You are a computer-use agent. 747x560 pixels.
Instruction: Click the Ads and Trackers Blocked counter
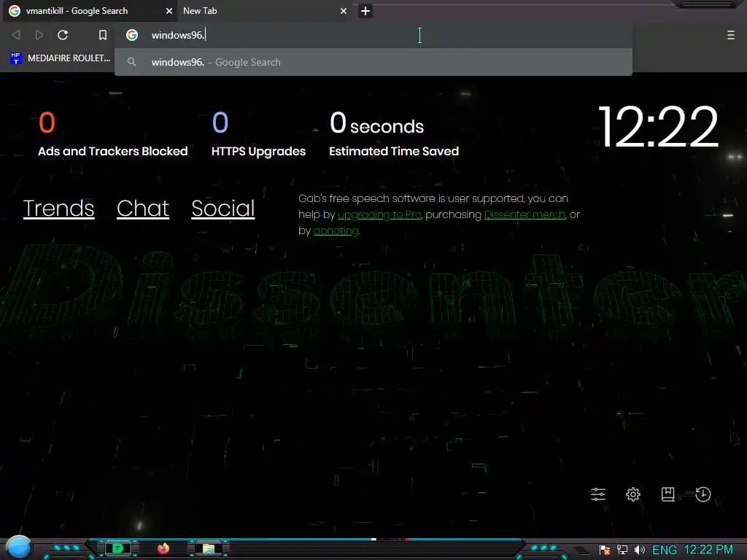(113, 134)
